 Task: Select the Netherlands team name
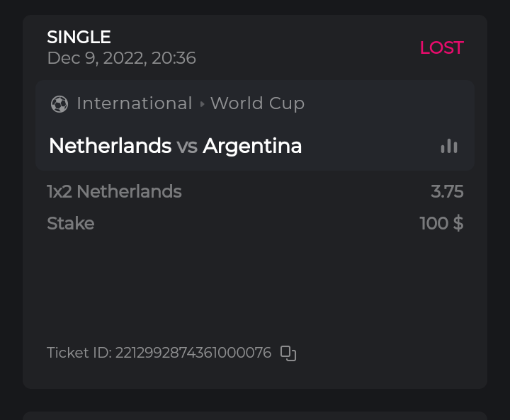point(110,146)
